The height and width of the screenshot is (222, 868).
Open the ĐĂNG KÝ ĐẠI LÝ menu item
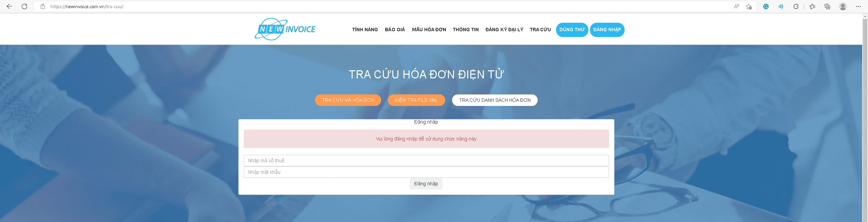pos(504,30)
